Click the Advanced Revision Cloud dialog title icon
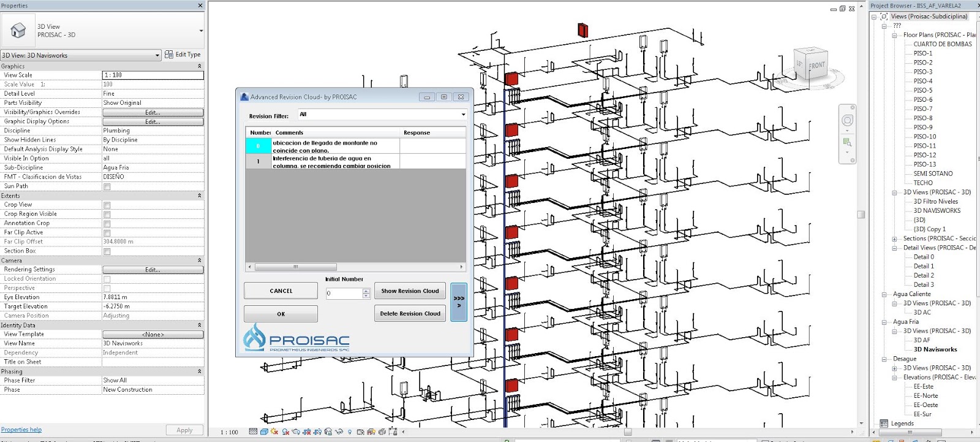Screen dimensions: 980x442 (244, 97)
